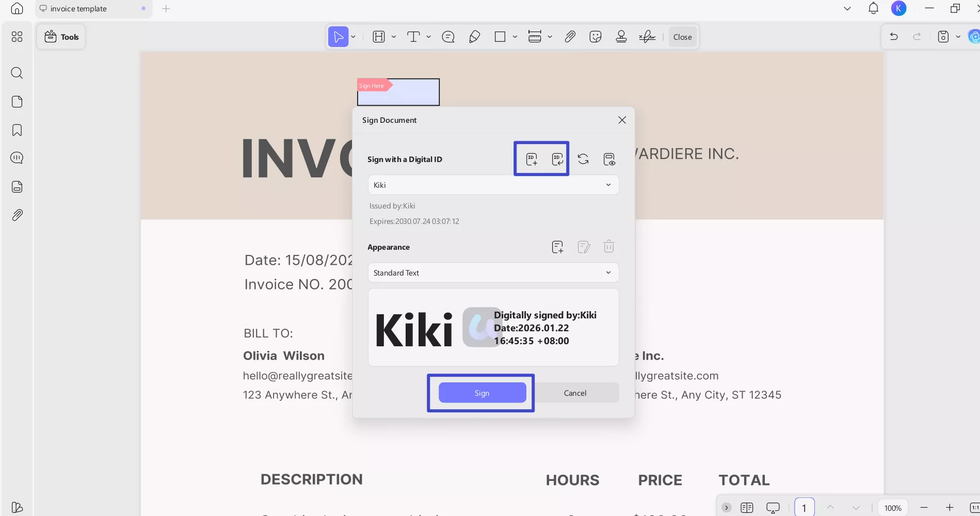This screenshot has height=516, width=980.
Task: Click the Sign button
Action: [482, 393]
